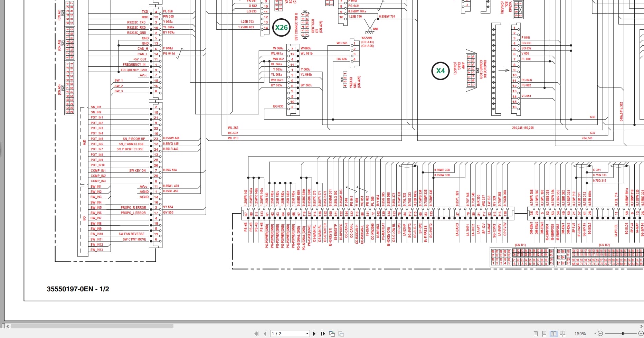
Task: Jump to the last page
Action: tap(323, 333)
